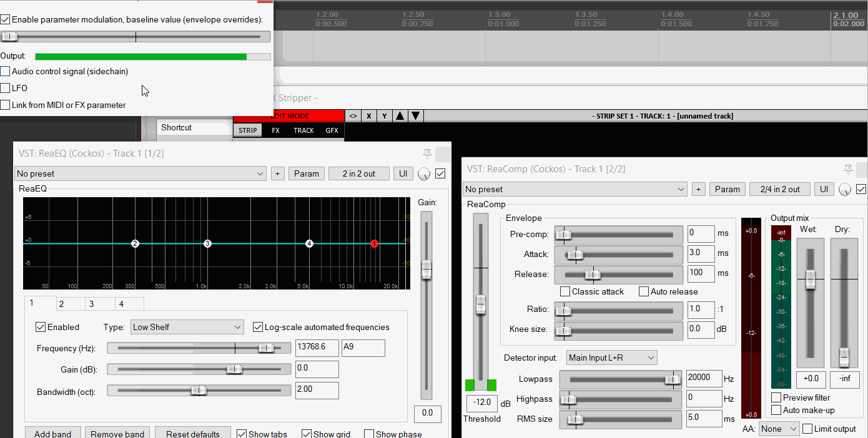Select FX tab in Stripper
Image resolution: width=868 pixels, height=438 pixels.
pos(275,130)
